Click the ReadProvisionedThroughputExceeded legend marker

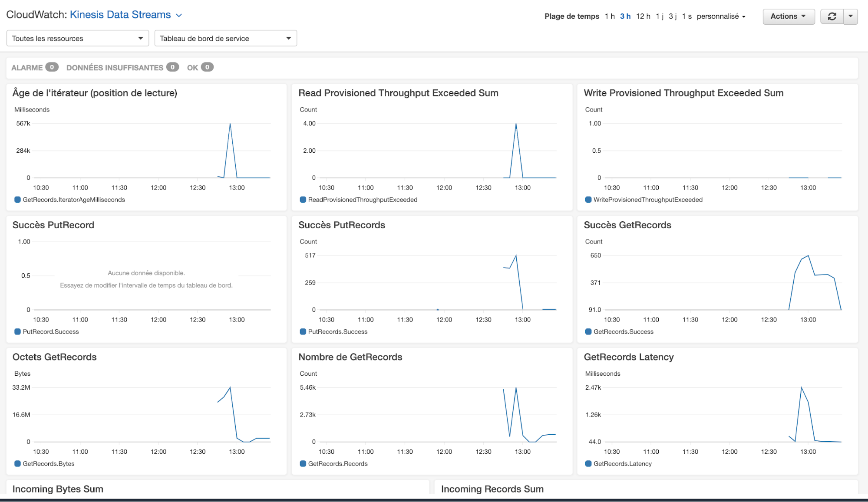pyautogui.click(x=303, y=200)
